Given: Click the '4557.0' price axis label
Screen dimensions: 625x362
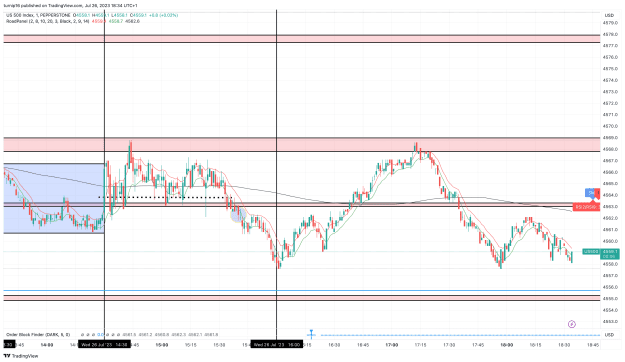Looking at the screenshot, I should pos(610,276).
